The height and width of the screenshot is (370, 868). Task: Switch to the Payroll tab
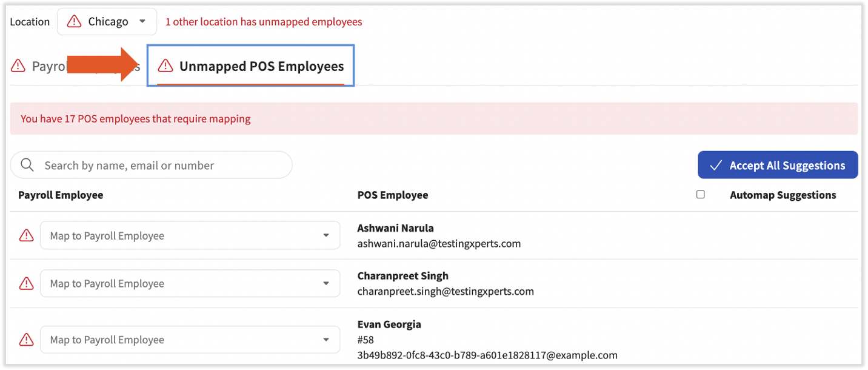(x=48, y=66)
